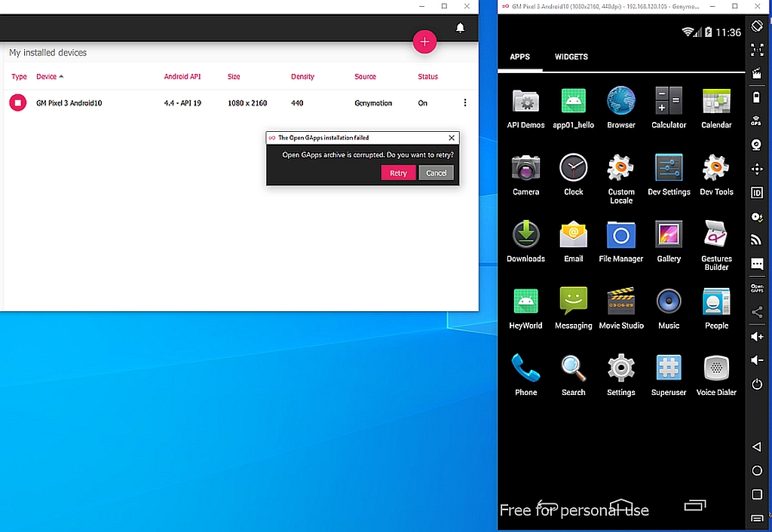
Task: Click the Density column header
Action: tap(302, 77)
